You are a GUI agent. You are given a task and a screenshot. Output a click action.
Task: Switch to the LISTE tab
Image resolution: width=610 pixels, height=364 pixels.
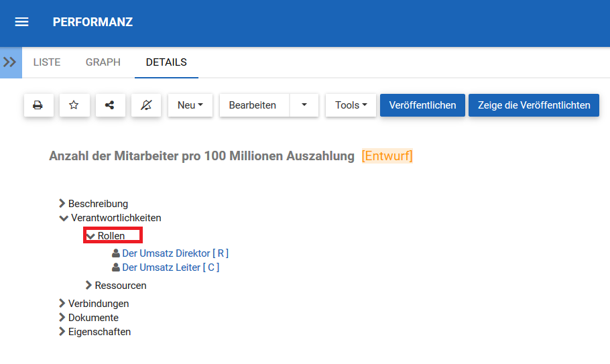click(47, 62)
